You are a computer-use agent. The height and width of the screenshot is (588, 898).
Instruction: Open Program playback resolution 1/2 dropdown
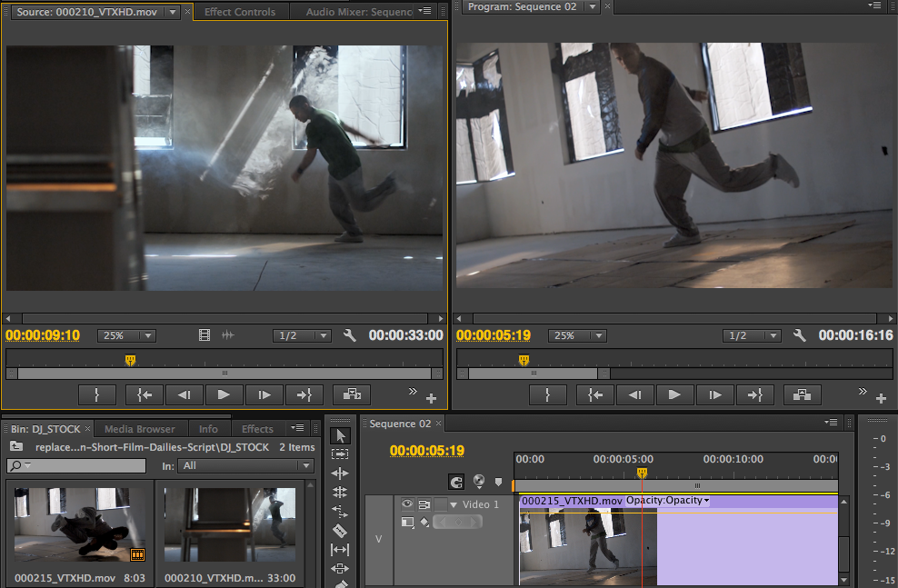[752, 335]
